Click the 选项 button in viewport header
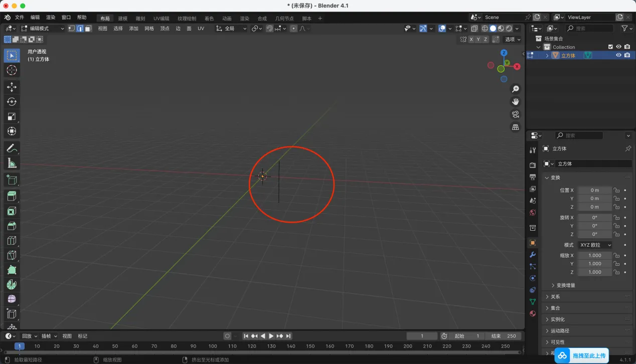Image resolution: width=636 pixels, height=364 pixels. point(512,39)
